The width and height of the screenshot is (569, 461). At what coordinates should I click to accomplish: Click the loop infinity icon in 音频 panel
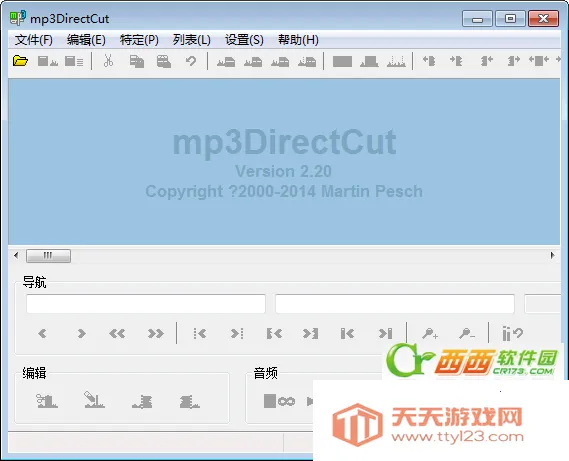coord(287,401)
